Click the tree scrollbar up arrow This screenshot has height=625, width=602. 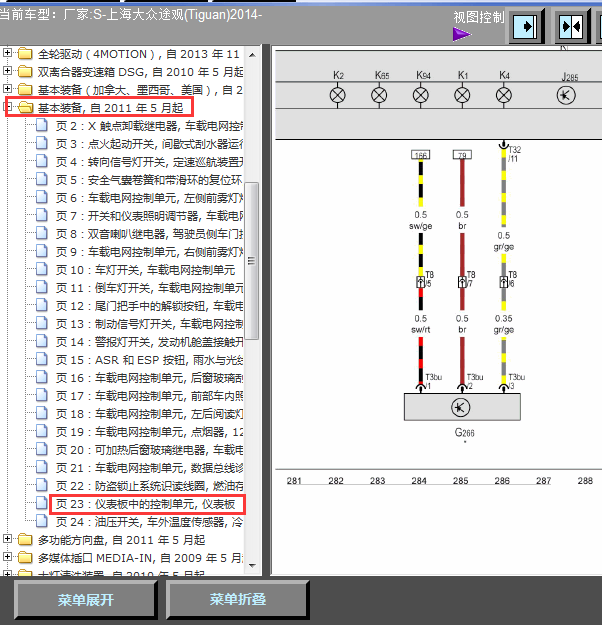252,55
